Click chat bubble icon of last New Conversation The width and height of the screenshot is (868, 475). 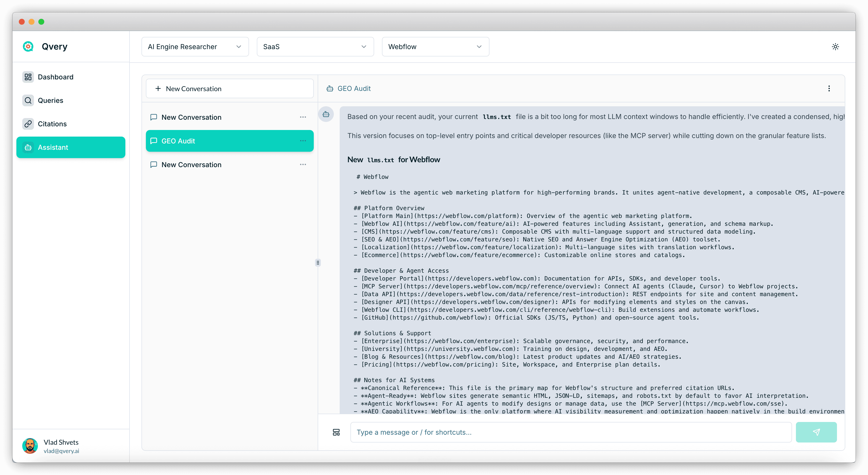(x=154, y=164)
